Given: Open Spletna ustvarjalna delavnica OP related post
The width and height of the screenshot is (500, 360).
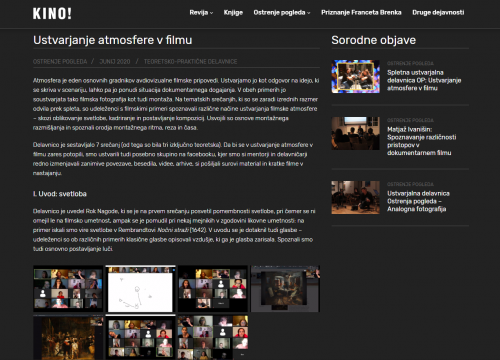Looking at the screenshot, I should 424,80.
